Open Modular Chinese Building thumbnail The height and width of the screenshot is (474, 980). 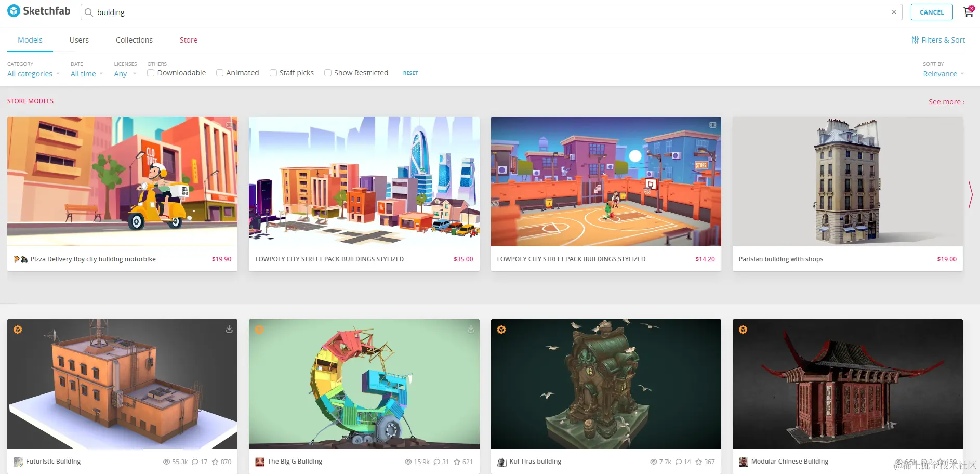coord(847,384)
